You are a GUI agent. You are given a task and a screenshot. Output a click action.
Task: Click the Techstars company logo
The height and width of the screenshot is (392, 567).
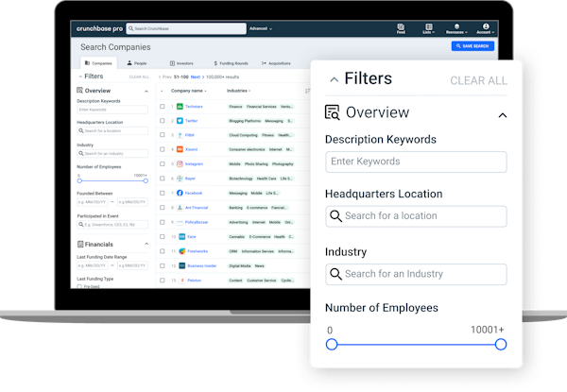(x=180, y=106)
